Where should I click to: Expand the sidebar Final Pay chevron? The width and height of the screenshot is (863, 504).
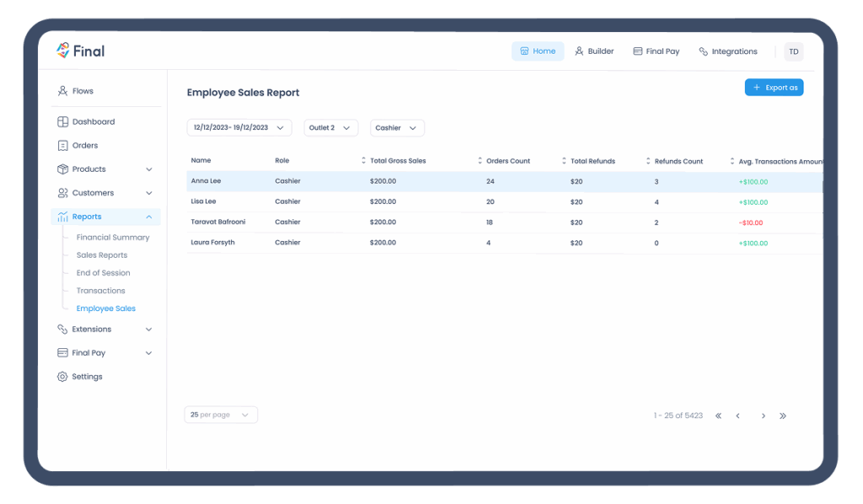tap(148, 353)
